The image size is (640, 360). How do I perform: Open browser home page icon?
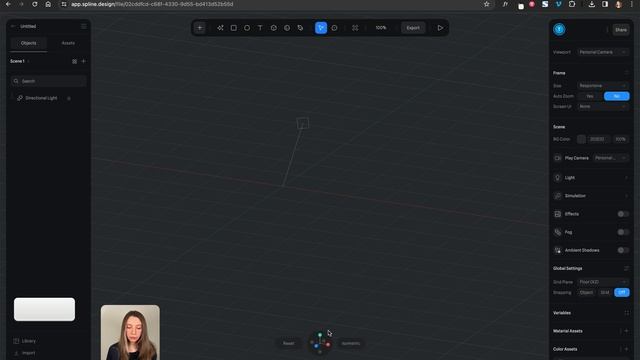(x=48, y=4)
